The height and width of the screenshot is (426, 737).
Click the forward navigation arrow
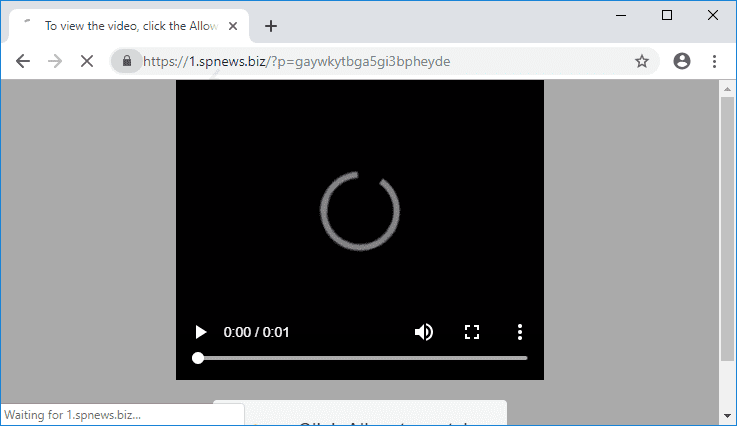coord(55,61)
